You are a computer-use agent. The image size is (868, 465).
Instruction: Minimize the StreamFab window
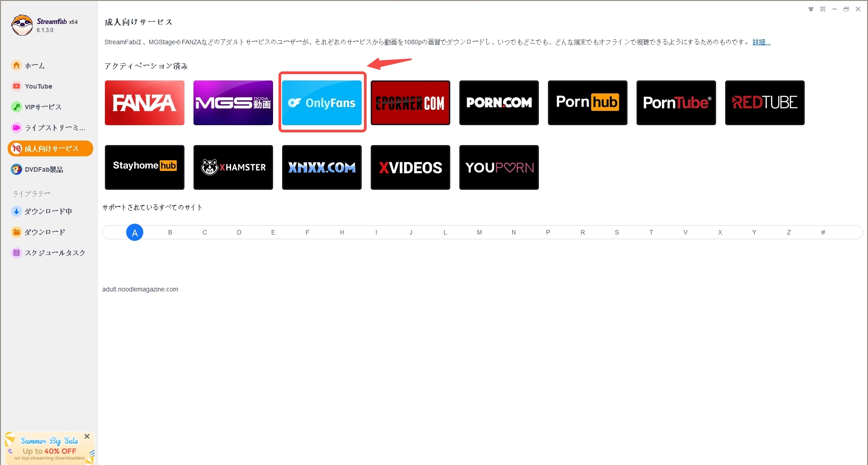coord(835,9)
